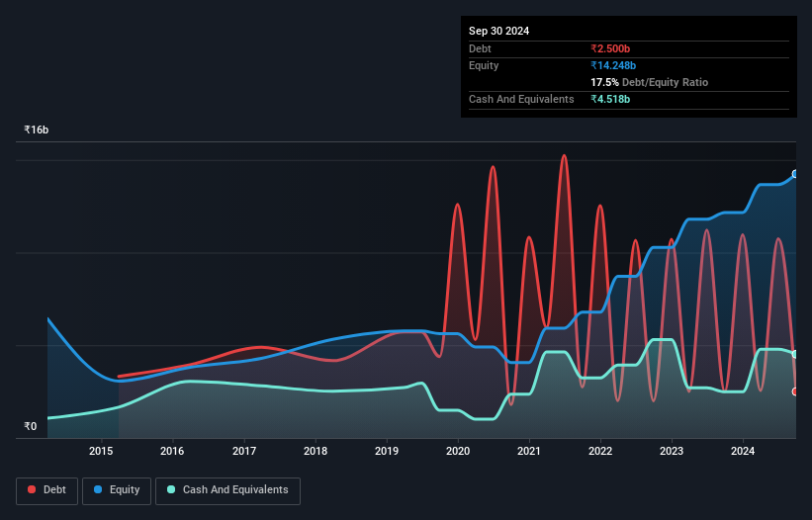Click the 2020 x-axis label
Image resolution: width=812 pixels, height=520 pixels.
[458, 451]
